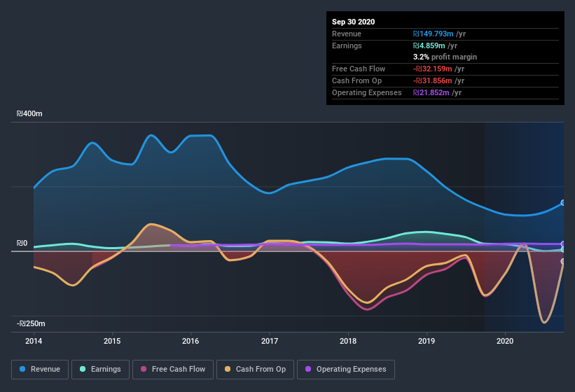Select the blue Revenue line endpoint marker
Image resolution: width=575 pixels, height=392 pixels.
(563, 203)
